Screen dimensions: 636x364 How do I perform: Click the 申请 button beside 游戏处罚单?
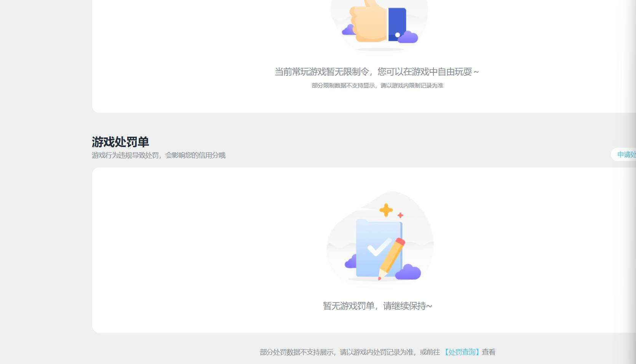tap(624, 155)
